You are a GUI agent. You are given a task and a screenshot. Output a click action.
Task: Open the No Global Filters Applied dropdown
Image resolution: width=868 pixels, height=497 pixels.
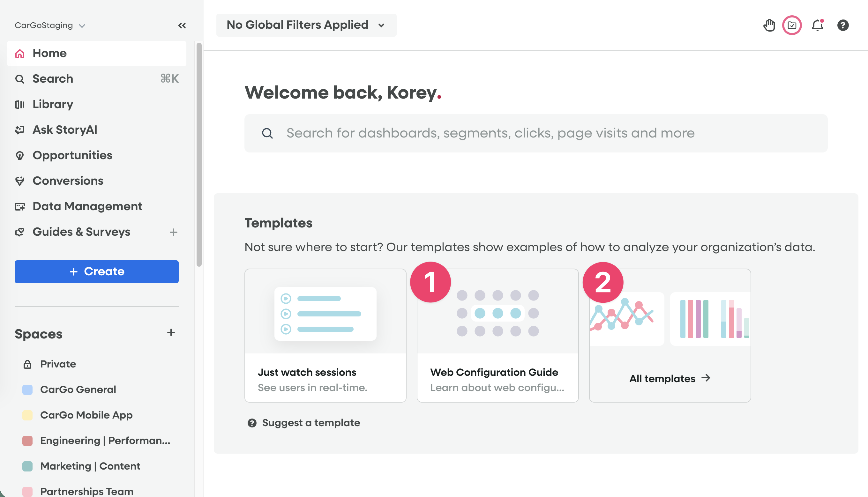coord(306,25)
